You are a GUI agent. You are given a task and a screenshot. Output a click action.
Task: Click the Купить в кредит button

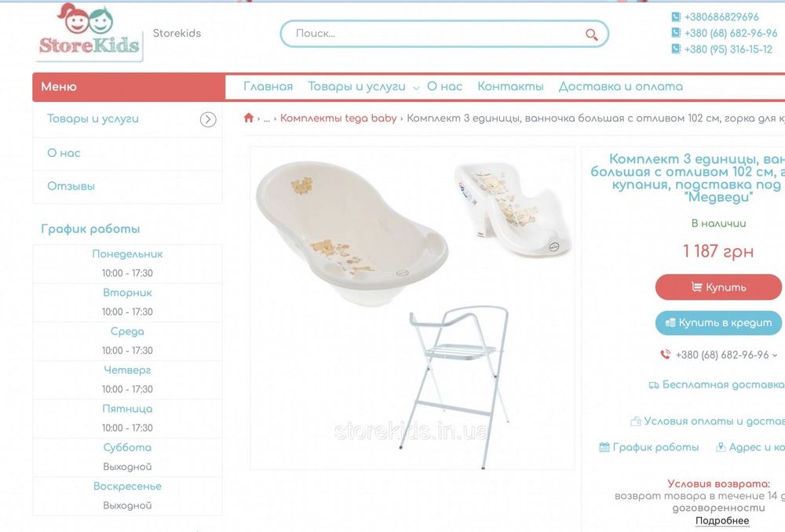(718, 322)
